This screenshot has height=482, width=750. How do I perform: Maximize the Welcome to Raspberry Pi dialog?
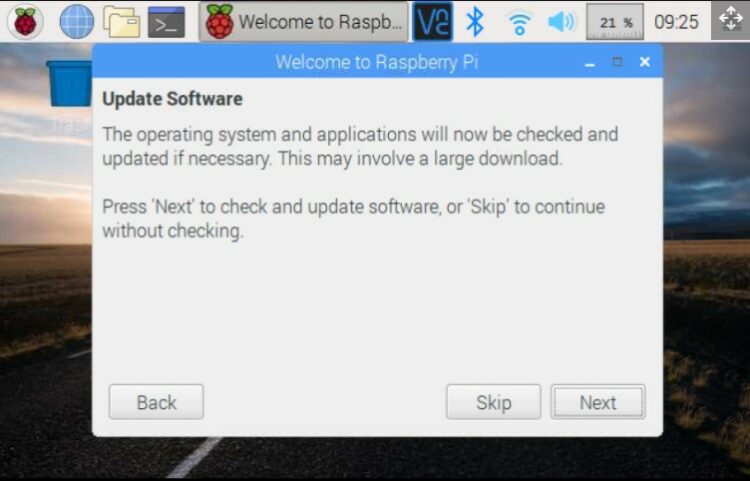[x=618, y=62]
